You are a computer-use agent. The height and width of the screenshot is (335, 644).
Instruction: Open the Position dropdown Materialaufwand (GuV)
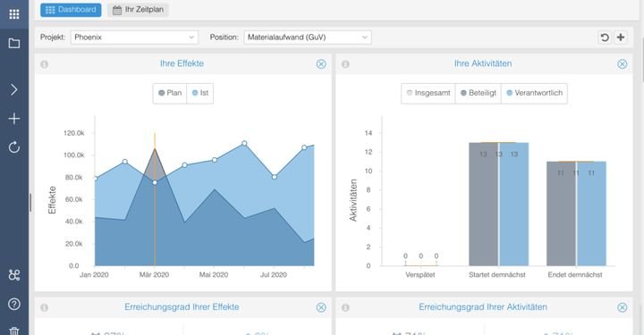[x=308, y=38]
